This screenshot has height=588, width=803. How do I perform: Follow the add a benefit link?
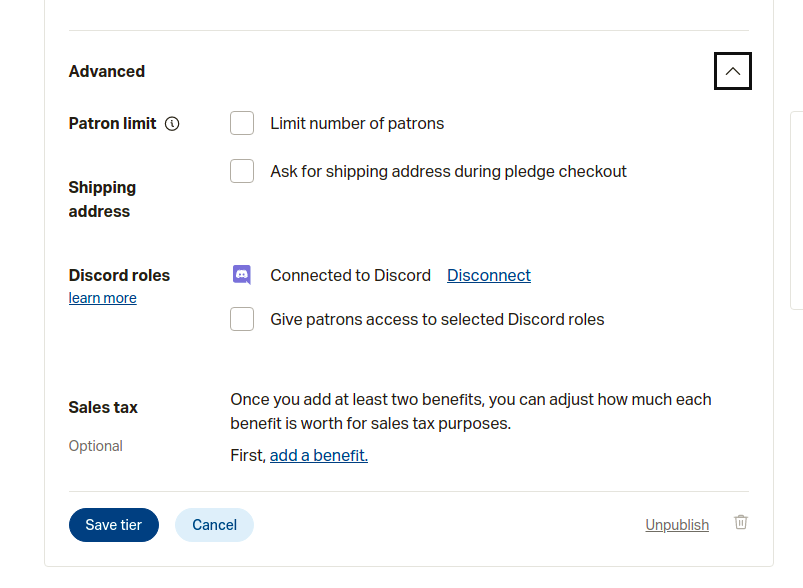[319, 455]
